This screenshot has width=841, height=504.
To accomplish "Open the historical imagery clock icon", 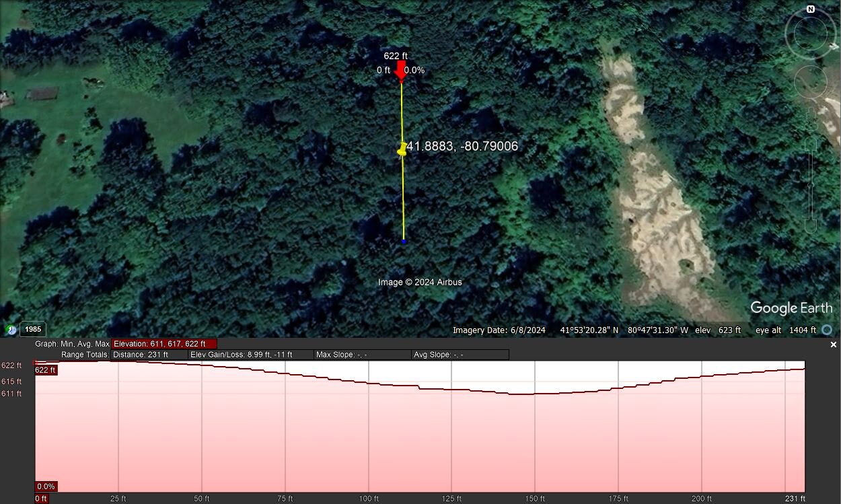I will 11,329.
